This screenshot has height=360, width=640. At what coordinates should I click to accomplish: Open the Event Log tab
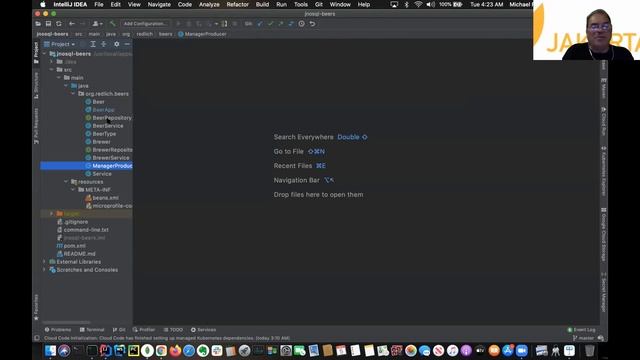click(581, 330)
